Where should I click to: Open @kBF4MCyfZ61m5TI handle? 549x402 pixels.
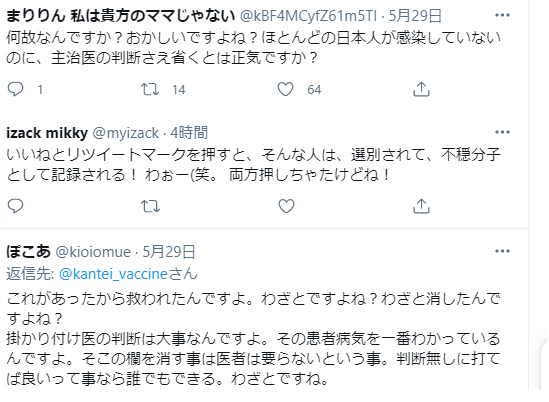pos(308,16)
